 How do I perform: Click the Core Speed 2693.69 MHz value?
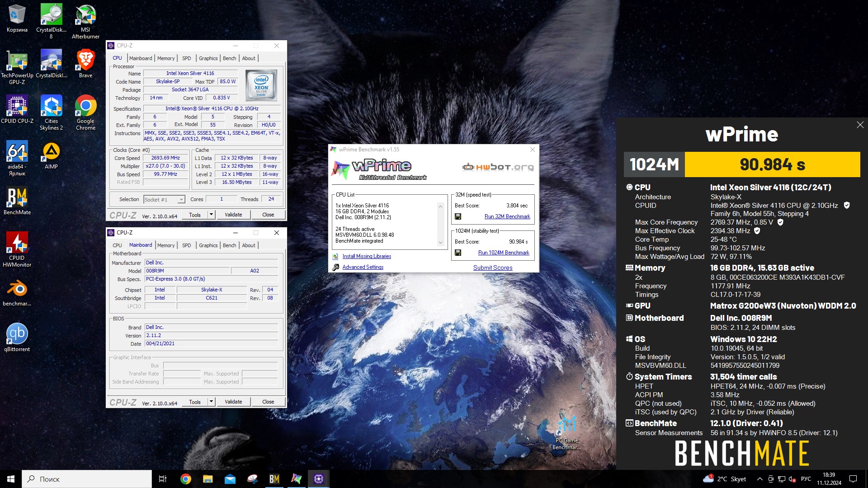click(x=165, y=158)
